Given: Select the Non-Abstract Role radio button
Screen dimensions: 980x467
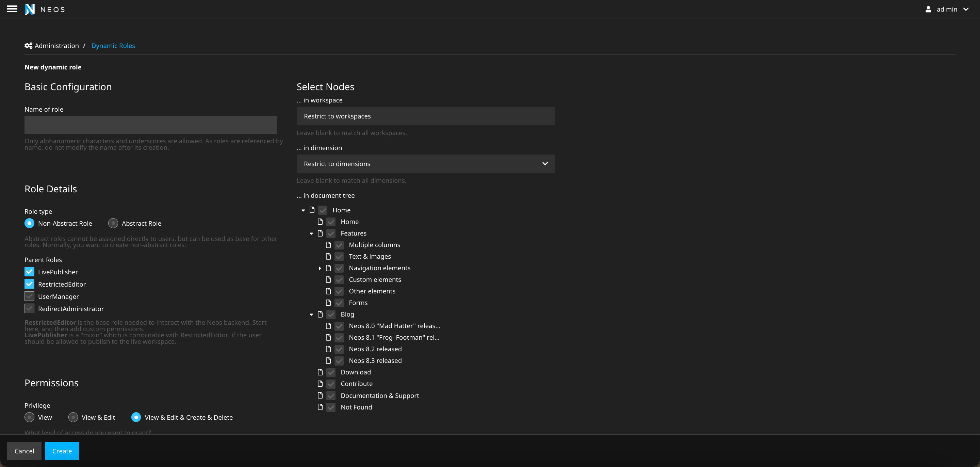Looking at the screenshot, I should [29, 223].
